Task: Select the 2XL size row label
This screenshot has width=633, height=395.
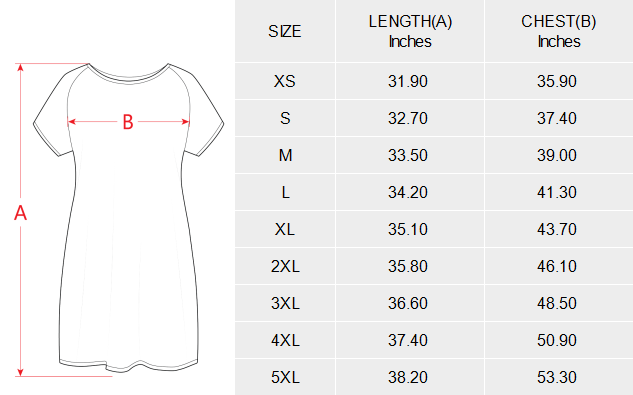Action: [285, 267]
